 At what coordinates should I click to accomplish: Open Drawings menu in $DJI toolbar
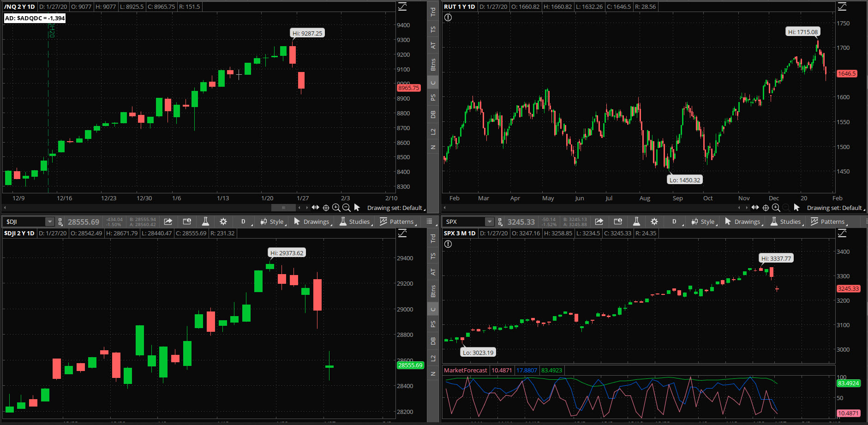click(313, 221)
